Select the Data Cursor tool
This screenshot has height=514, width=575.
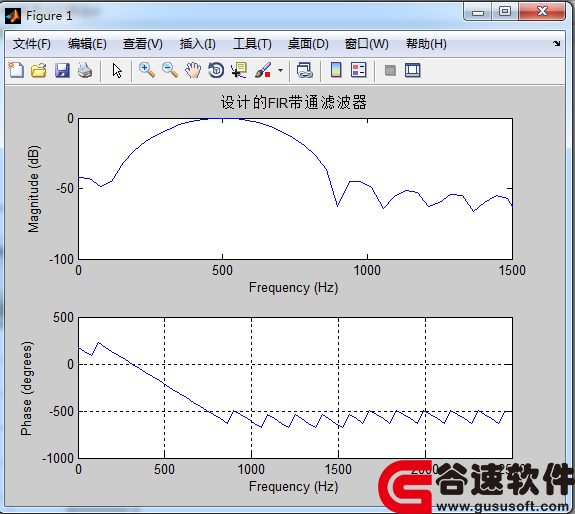[239, 70]
